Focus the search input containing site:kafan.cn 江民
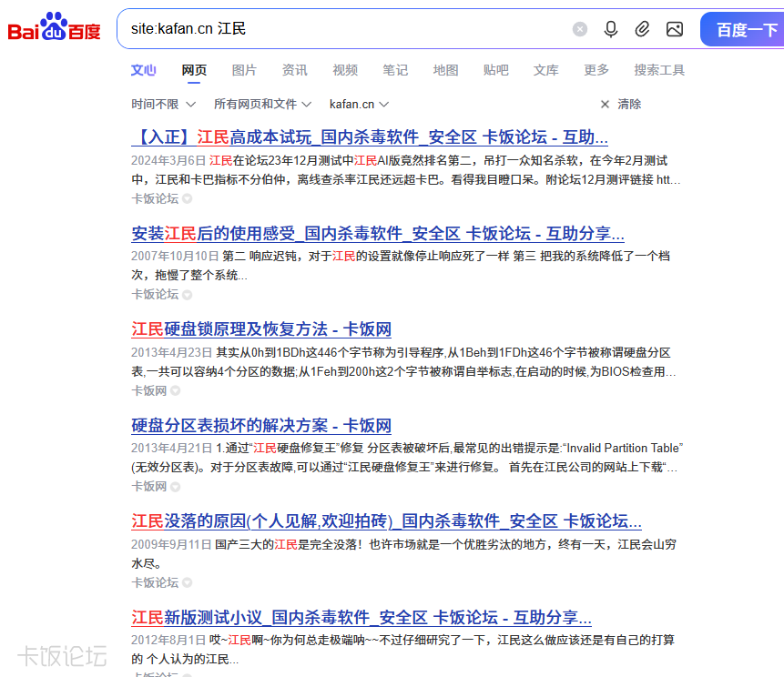The width and height of the screenshot is (784, 677). tap(345, 28)
